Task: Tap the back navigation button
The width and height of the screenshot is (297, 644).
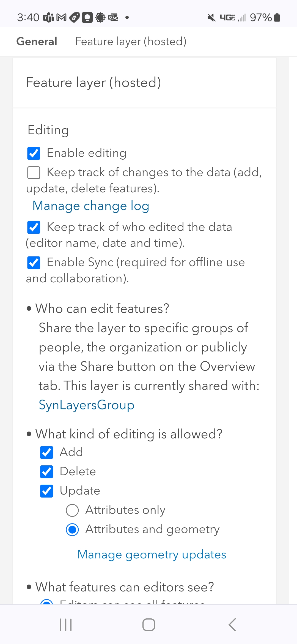Action: pyautogui.click(x=232, y=624)
